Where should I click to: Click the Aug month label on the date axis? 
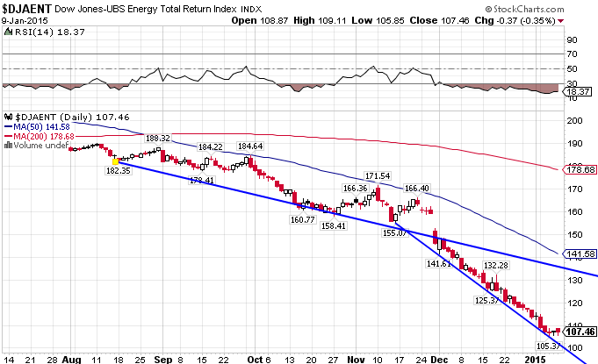71,360
